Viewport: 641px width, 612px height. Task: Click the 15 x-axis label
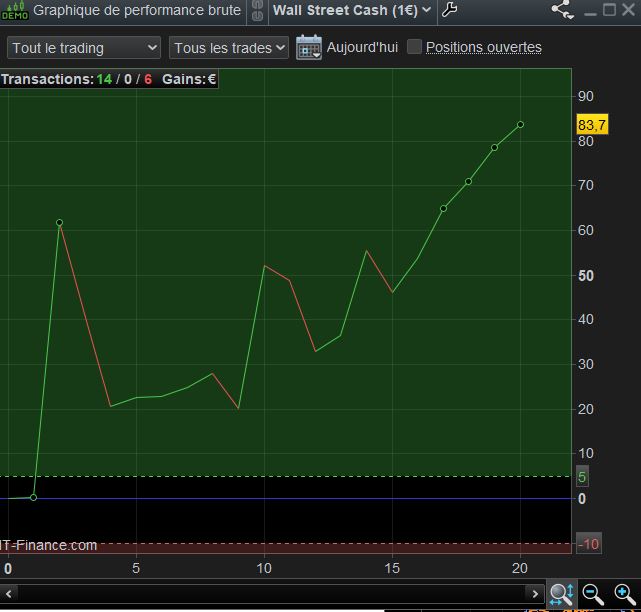tap(392, 568)
